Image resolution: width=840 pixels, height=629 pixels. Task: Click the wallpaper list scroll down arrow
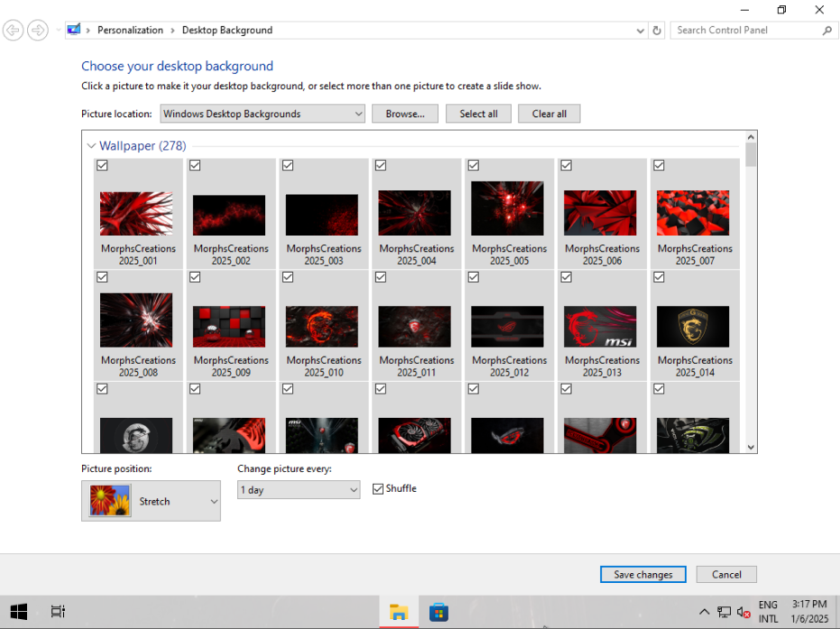751,448
